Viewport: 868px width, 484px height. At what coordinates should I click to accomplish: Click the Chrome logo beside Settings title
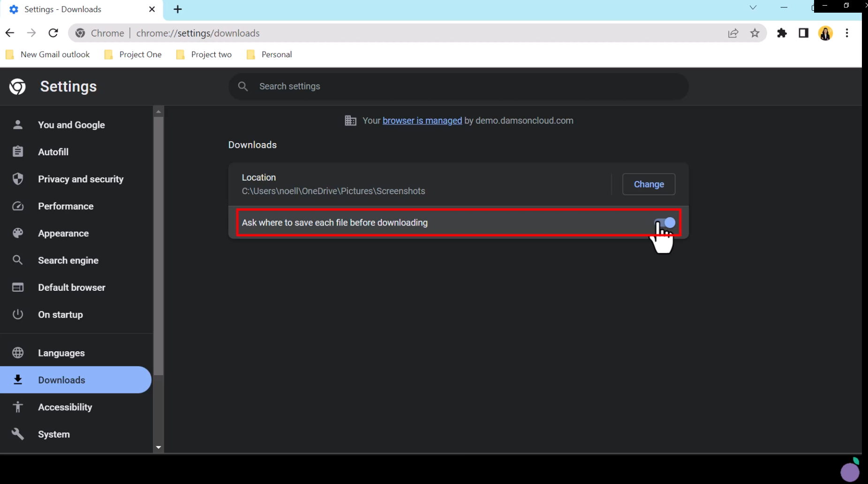tap(18, 86)
